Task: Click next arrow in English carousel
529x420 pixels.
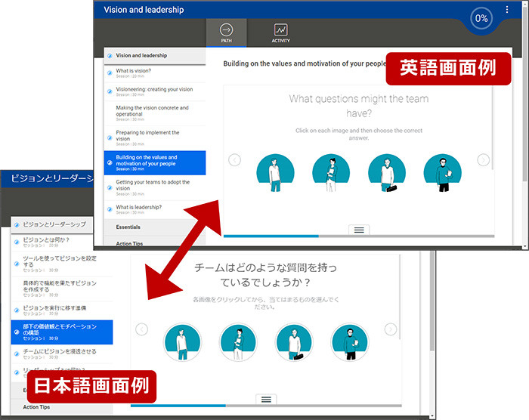Action: tap(483, 159)
